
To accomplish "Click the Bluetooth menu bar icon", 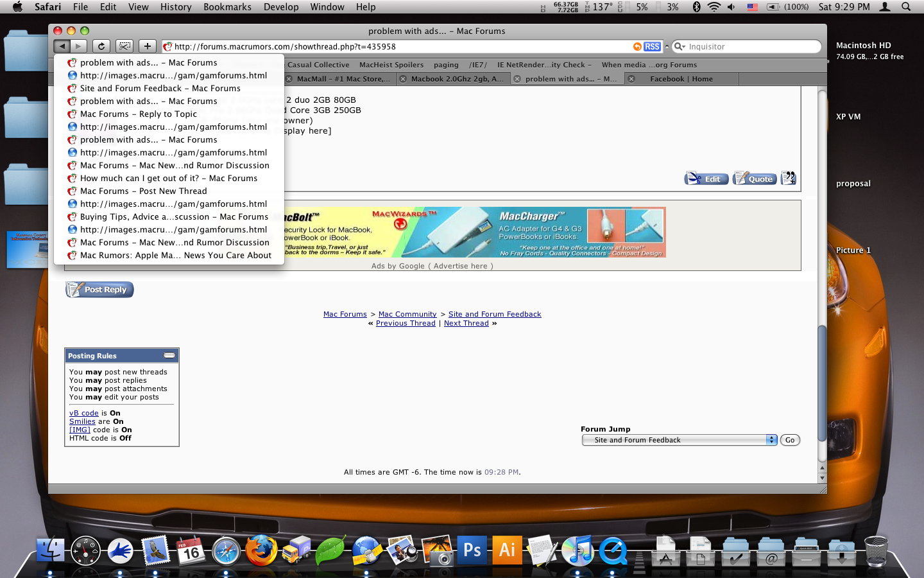I will click(x=696, y=6).
